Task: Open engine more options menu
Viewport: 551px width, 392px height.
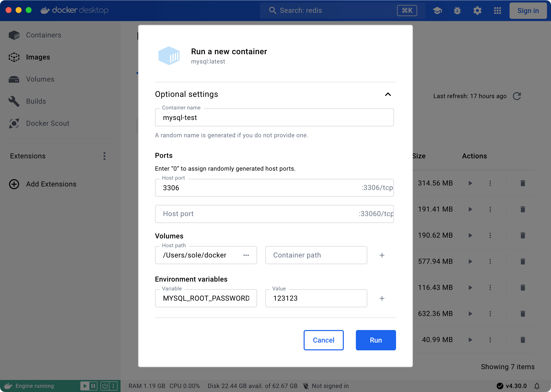Action: [x=113, y=386]
